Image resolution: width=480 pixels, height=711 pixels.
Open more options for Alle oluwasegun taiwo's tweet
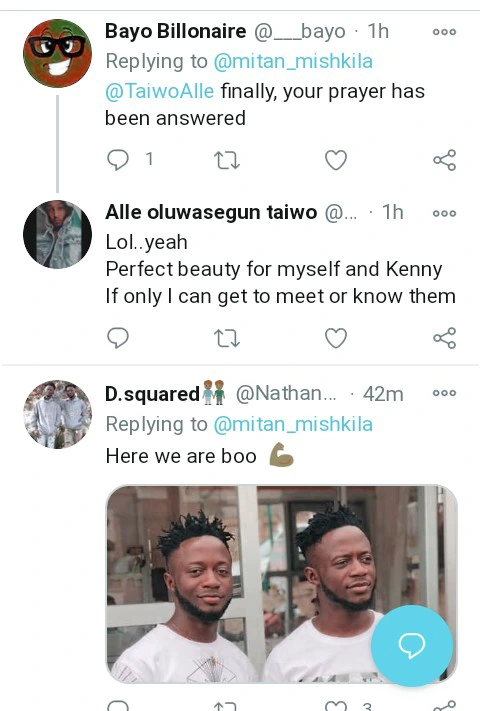(x=444, y=213)
